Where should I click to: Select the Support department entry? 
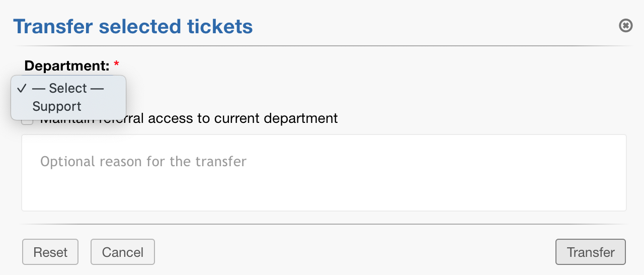tap(57, 106)
